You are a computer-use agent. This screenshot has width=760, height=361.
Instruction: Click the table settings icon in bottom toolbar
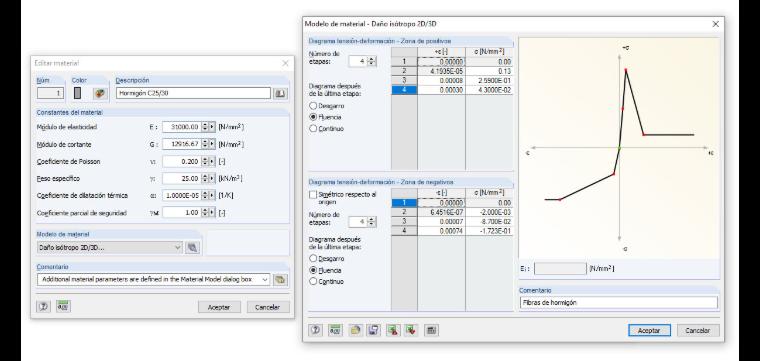pyautogui.click(x=431, y=330)
